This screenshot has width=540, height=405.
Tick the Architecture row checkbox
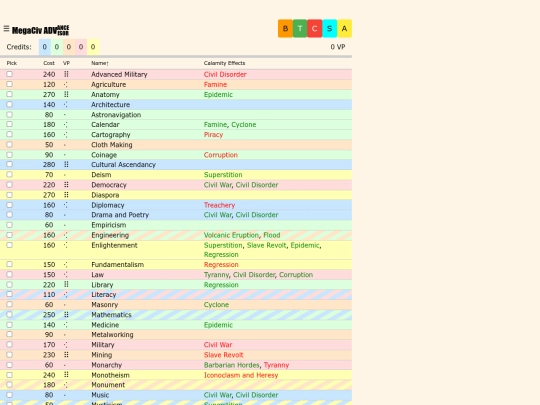(x=10, y=104)
